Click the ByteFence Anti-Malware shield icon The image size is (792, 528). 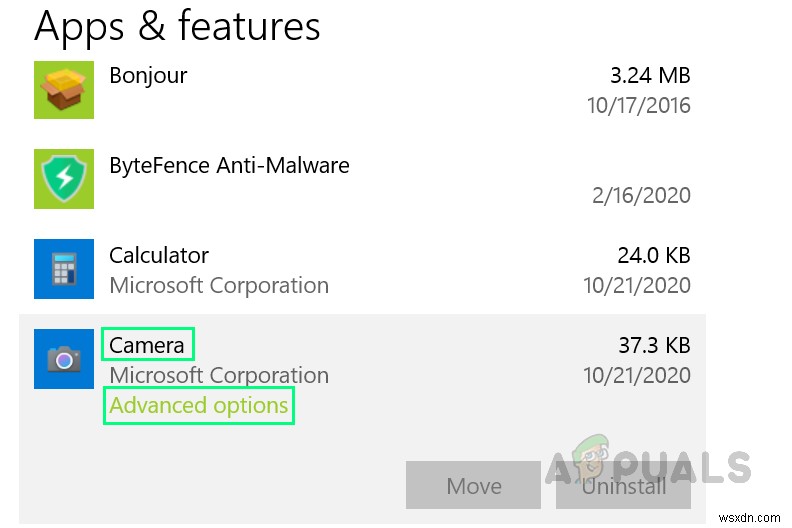[64, 179]
